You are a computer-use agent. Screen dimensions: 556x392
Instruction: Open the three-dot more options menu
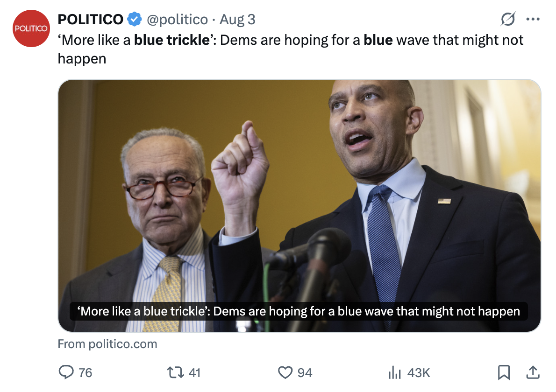coord(533,20)
